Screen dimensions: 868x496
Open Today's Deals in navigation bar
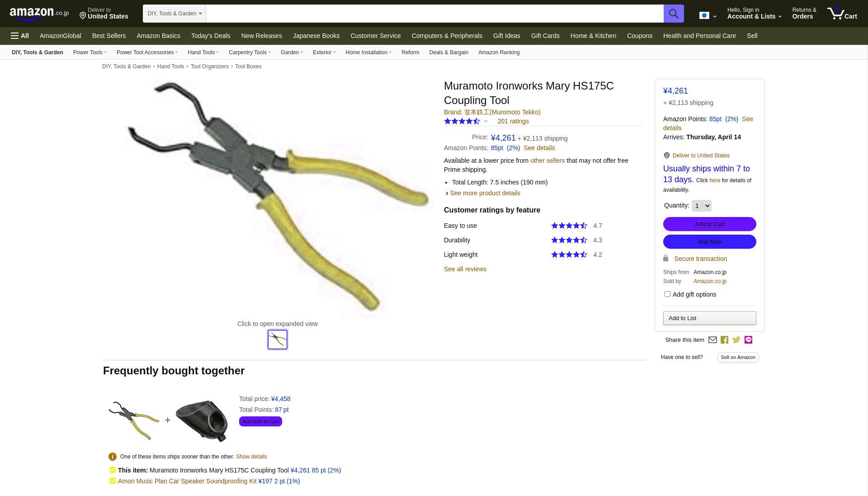[210, 36]
